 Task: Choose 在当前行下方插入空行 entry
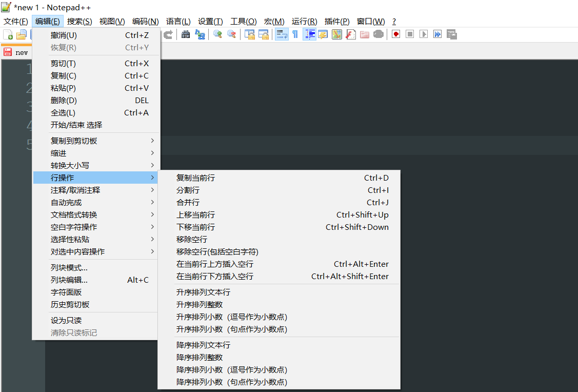tap(279, 276)
